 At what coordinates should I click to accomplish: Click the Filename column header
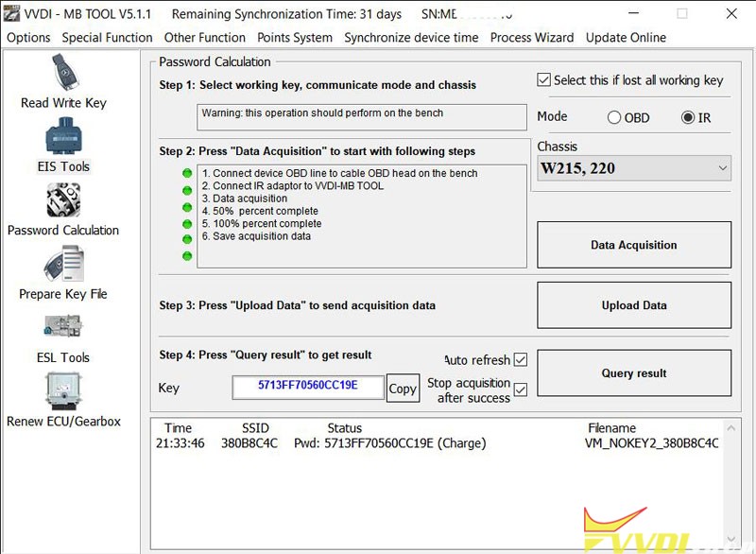point(611,428)
